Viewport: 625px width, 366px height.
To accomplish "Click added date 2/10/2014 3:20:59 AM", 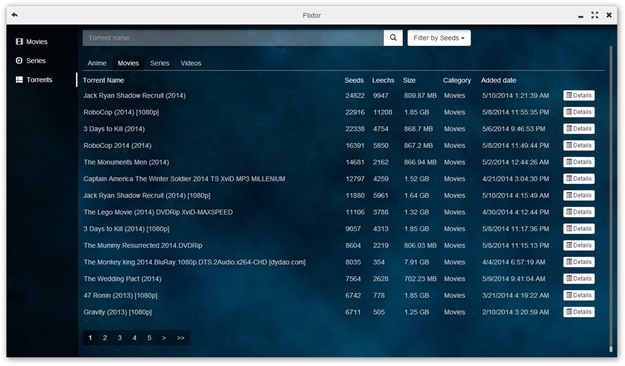I will [515, 312].
